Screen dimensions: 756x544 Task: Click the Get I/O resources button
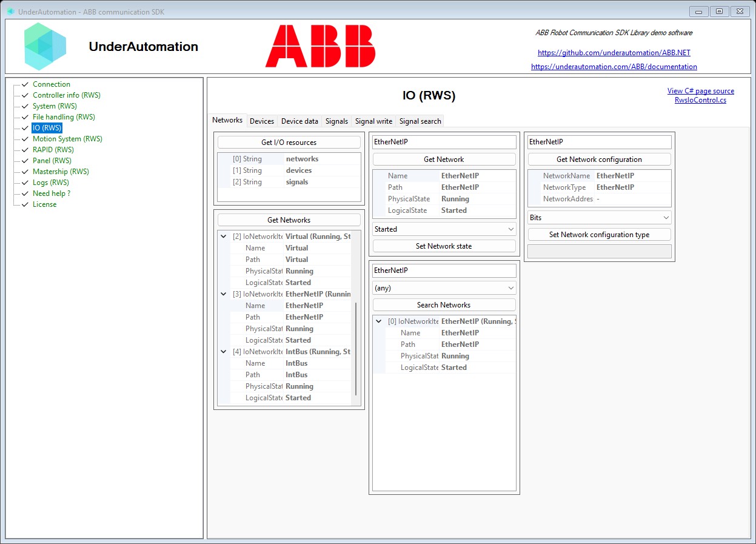point(289,143)
